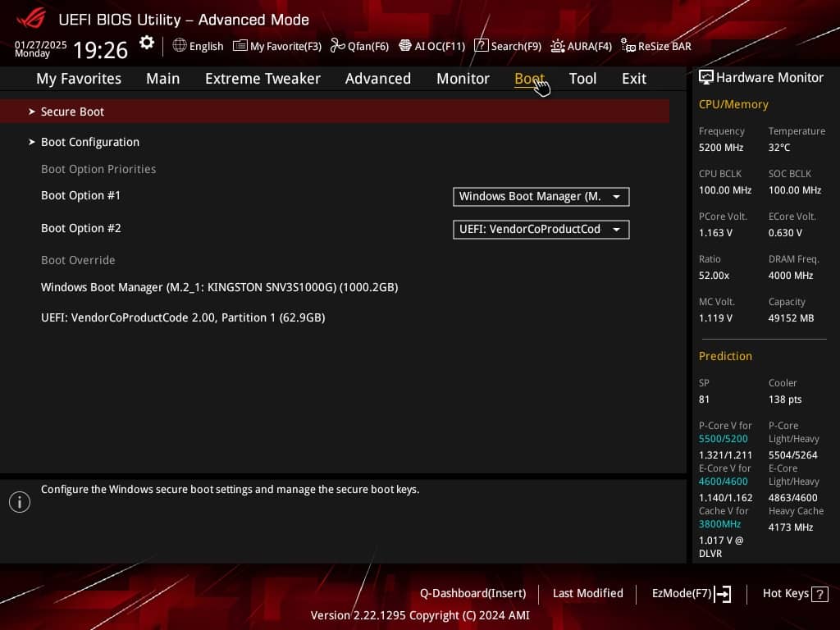840x630 pixels.
Task: Open Q-Dashboard(Insert)
Action: (x=473, y=594)
